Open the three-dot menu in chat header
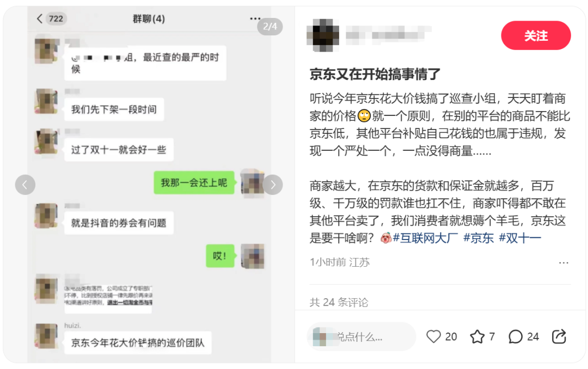 (x=255, y=19)
